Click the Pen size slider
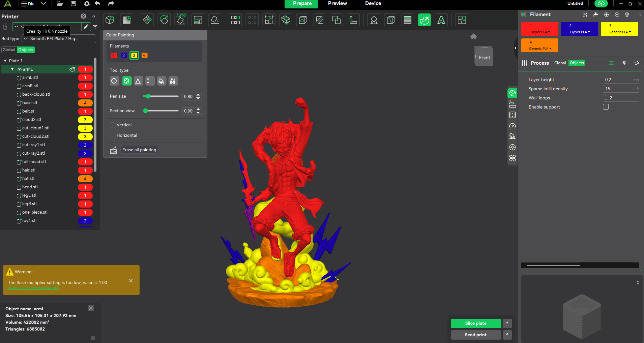 coord(161,96)
